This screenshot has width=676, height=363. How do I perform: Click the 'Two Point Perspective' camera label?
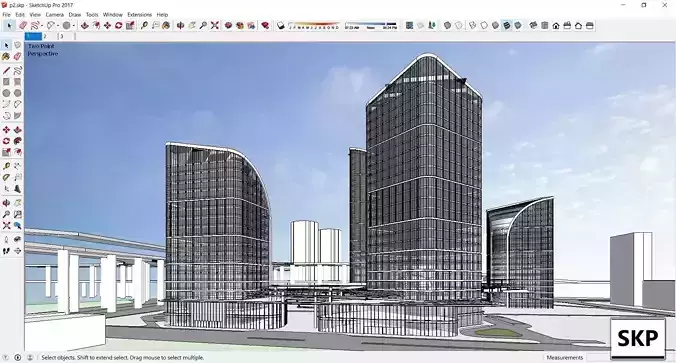point(42,50)
